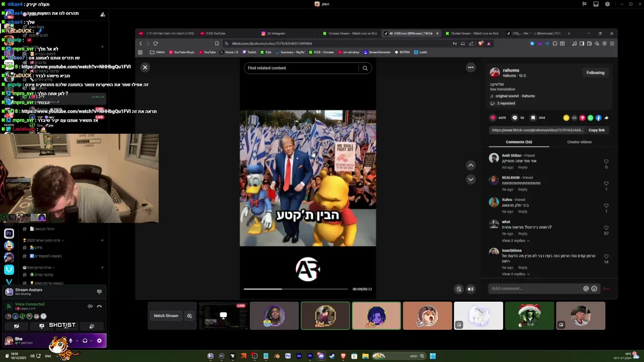Like isaacbidusa's comment
This screenshot has height=362, width=644.
click(x=606, y=256)
